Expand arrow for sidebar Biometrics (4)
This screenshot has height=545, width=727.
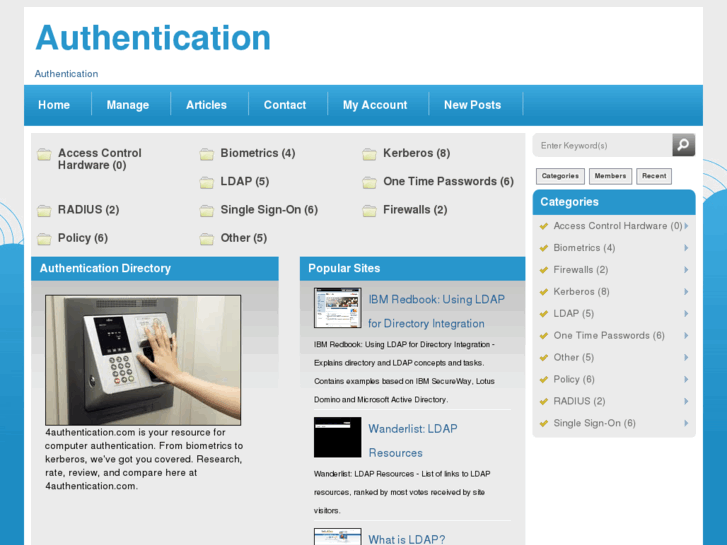[686, 248]
